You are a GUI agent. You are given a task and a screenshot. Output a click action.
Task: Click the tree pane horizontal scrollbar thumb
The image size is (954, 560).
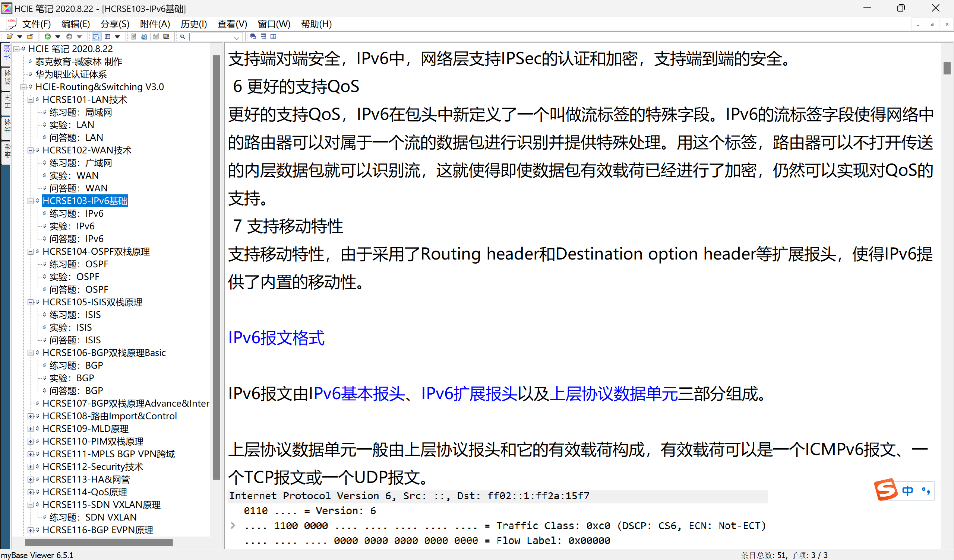pos(98,542)
